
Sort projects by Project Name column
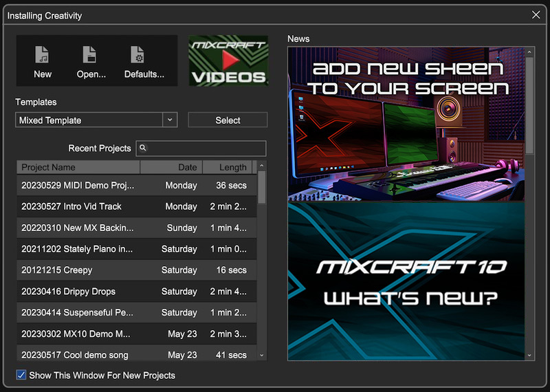click(x=78, y=167)
